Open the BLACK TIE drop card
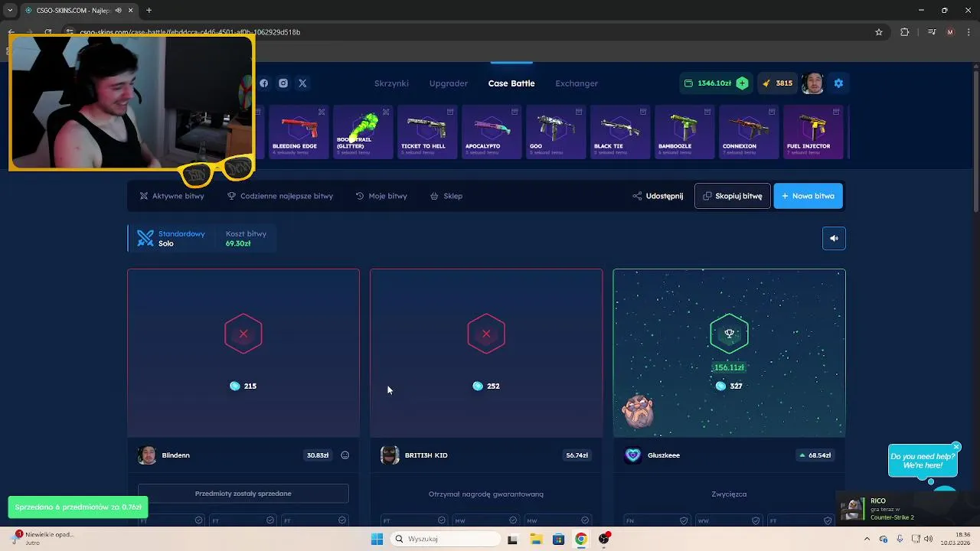Screen dimensions: 980x551 [620, 132]
